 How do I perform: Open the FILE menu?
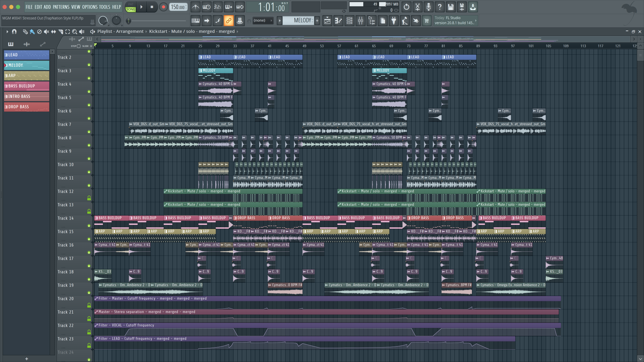[x=29, y=7]
